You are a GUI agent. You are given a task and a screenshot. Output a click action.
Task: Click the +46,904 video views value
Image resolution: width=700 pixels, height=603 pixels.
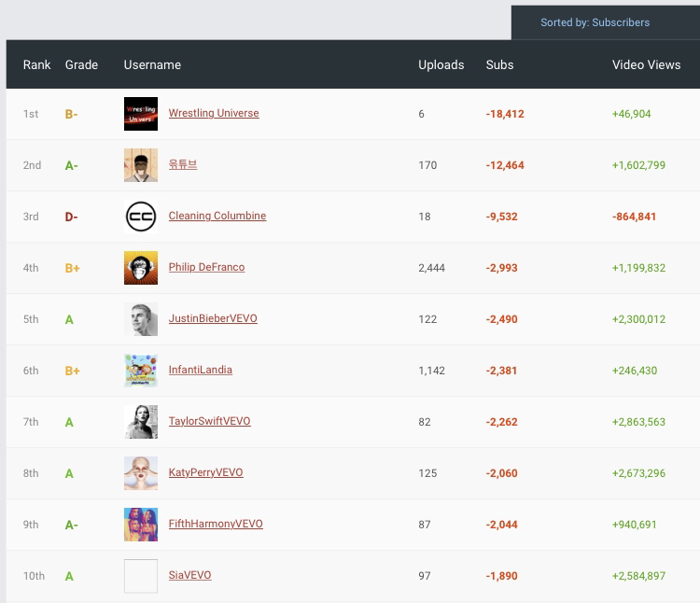631,114
